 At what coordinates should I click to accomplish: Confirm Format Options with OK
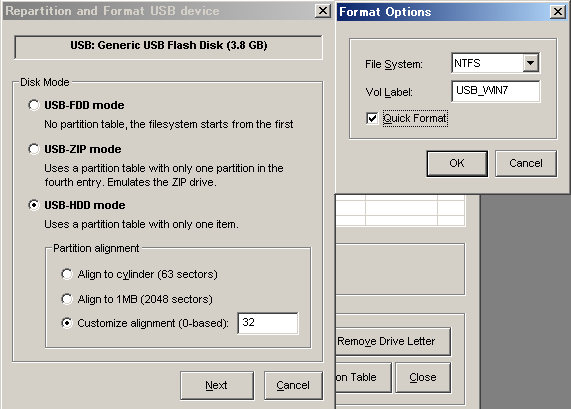457,164
